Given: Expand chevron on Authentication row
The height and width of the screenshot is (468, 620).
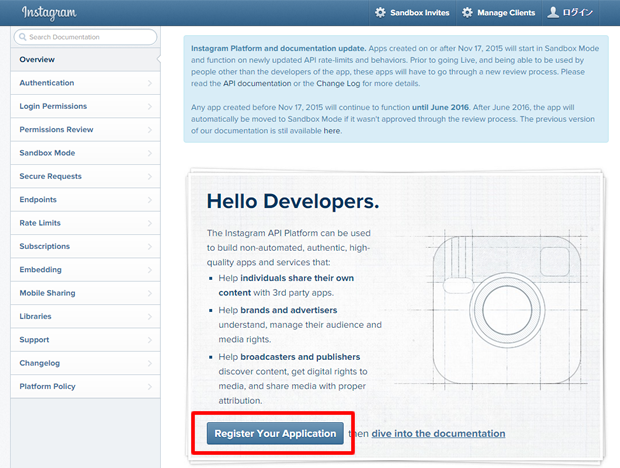Looking at the screenshot, I should point(150,83).
